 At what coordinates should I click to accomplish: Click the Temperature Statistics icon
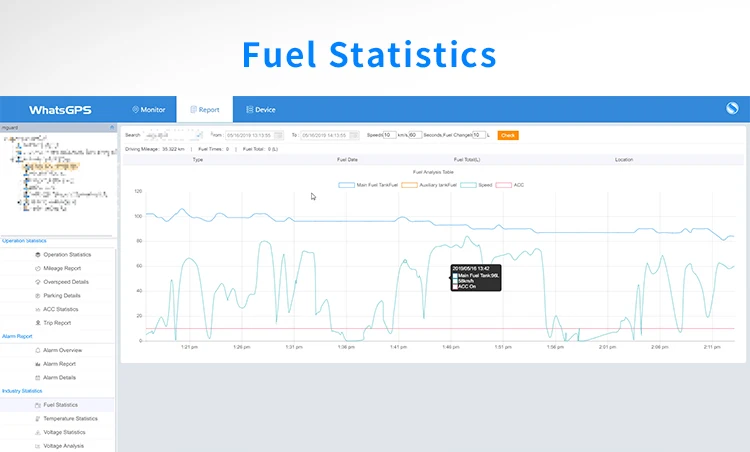[38, 419]
